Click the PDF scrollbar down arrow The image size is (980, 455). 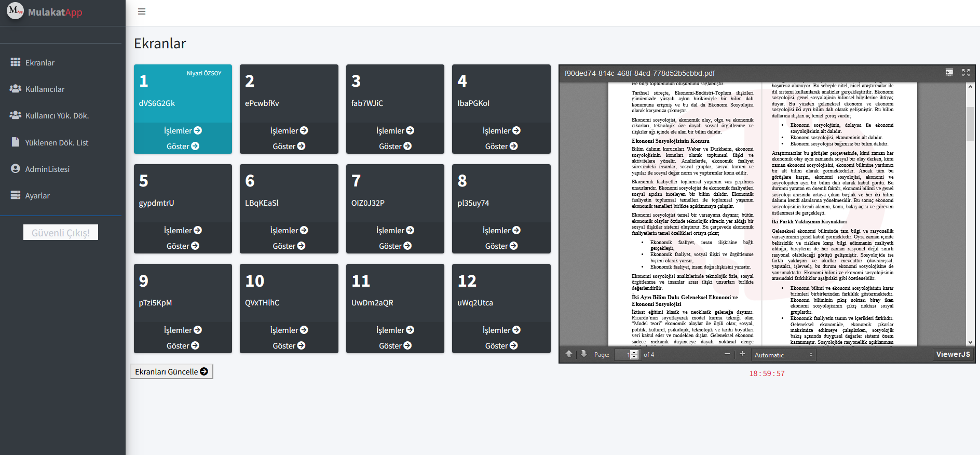tap(970, 342)
